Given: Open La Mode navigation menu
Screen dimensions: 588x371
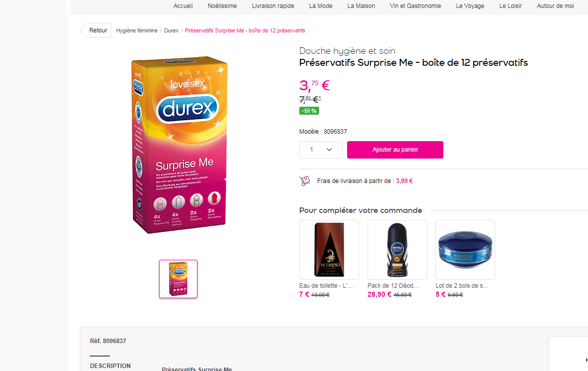Looking at the screenshot, I should (x=320, y=6).
